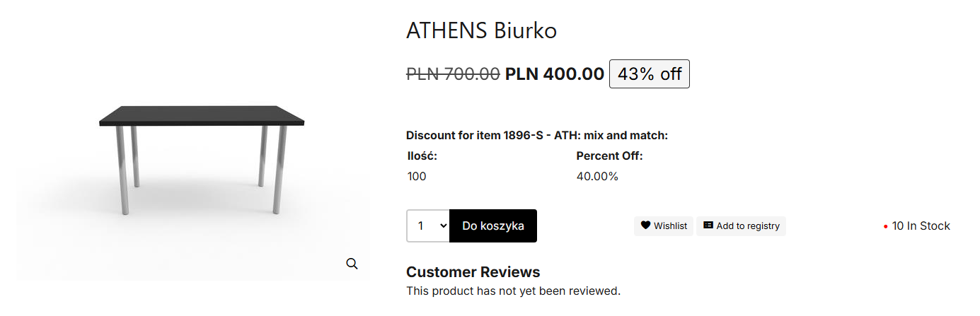Click the Customer Reviews heading
The height and width of the screenshot is (316, 980).
point(473,272)
